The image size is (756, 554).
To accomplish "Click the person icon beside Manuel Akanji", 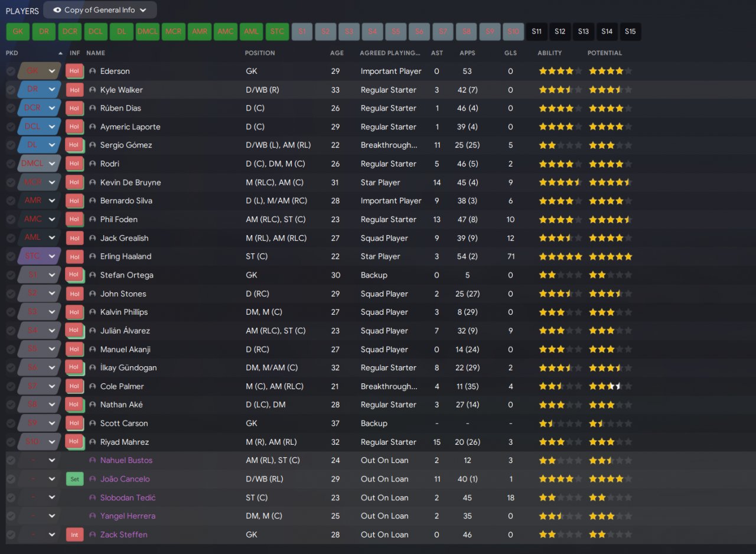I will pyautogui.click(x=93, y=350).
